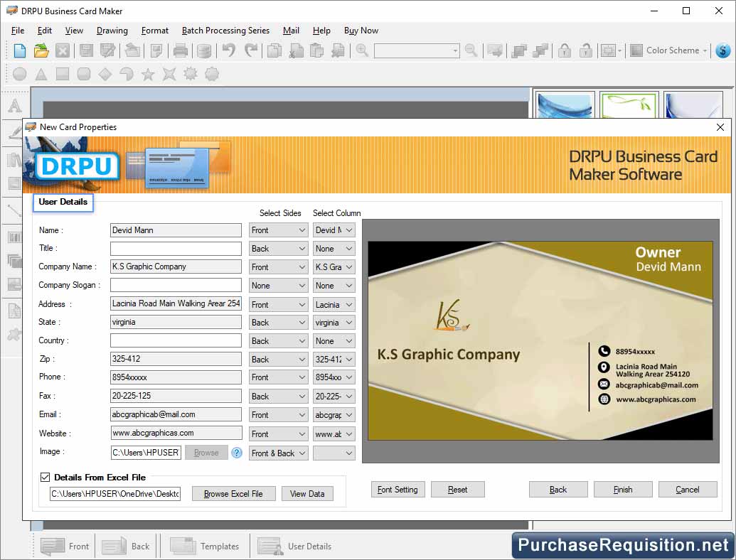Select the Text tool in the left sidebar
736x560 pixels.
(x=14, y=104)
